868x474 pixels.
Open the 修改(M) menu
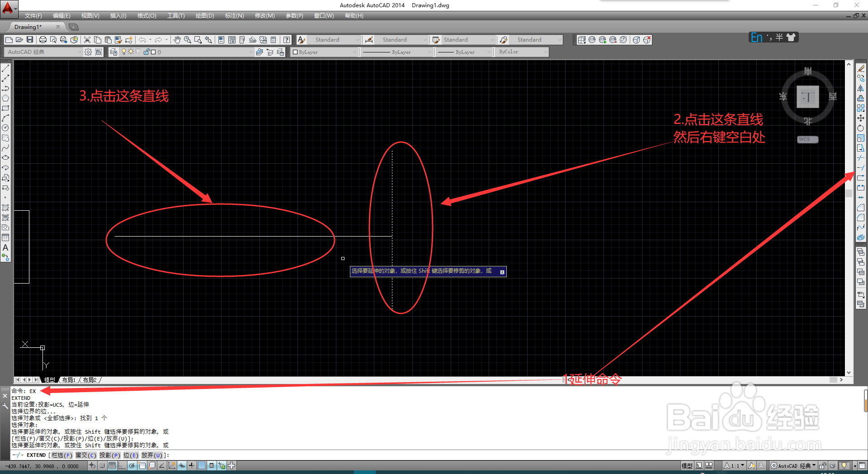(264, 16)
